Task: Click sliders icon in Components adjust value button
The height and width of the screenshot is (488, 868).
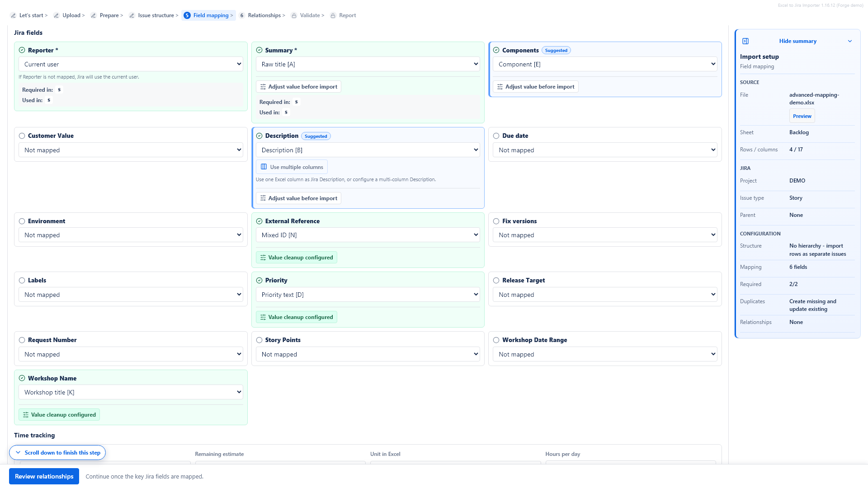Action: 500,87
